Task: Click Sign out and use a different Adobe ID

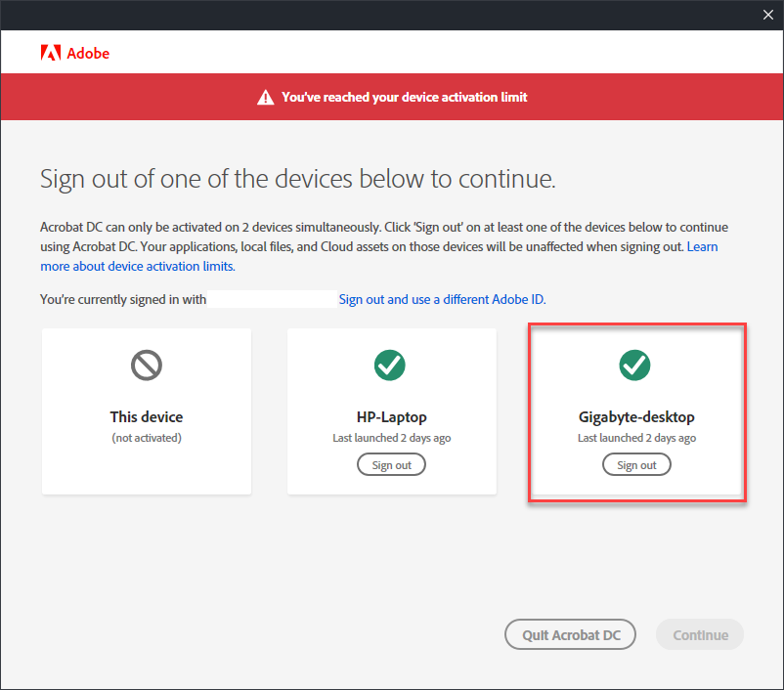Action: [x=442, y=299]
